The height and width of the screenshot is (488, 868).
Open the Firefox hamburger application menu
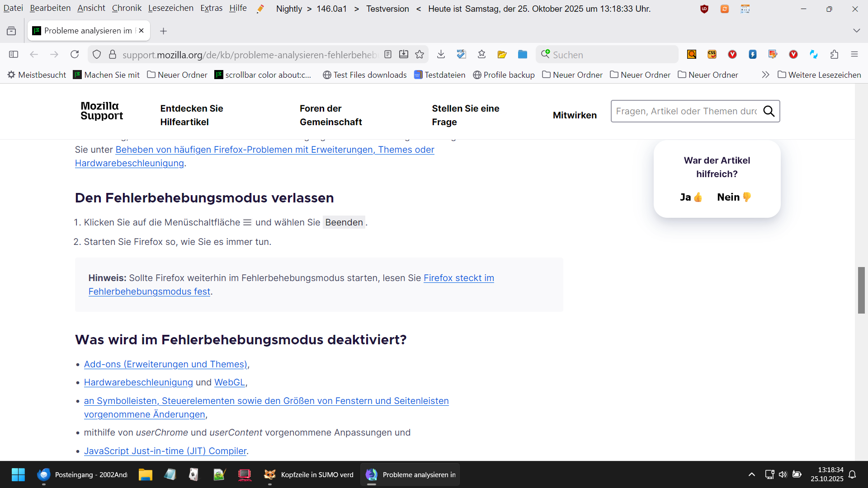[x=854, y=55]
